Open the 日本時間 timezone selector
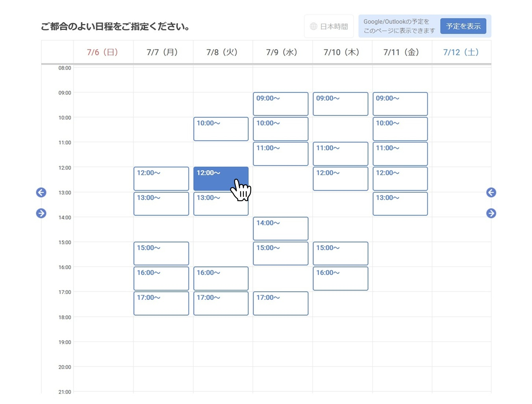This screenshot has width=532, height=404. [329, 26]
